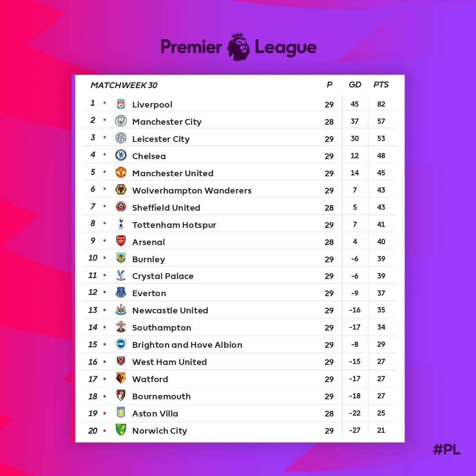This screenshot has height=476, width=476.
Task: Click the Tottenham Hotspur cockerel icon
Action: [121, 224]
